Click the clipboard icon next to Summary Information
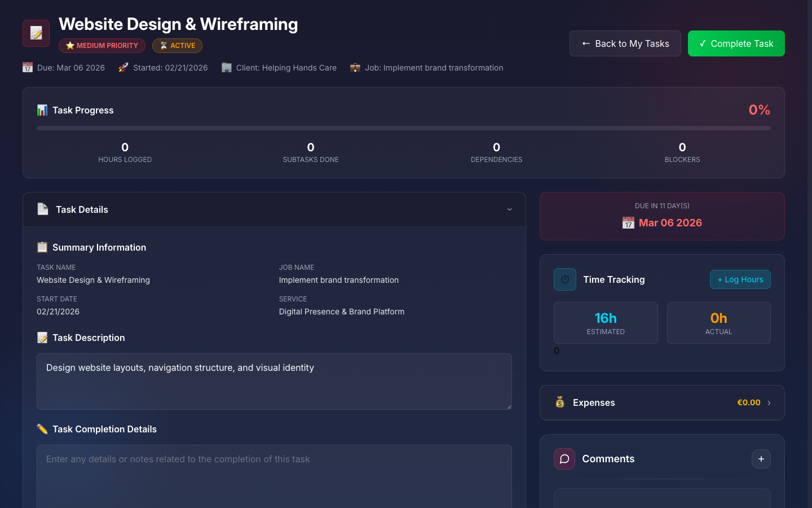The image size is (812, 508). 42,247
